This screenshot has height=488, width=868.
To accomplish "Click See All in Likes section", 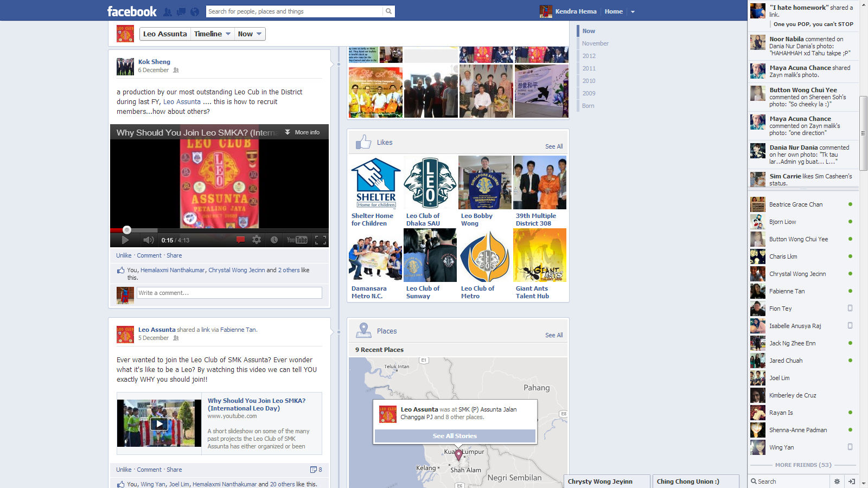I will [554, 146].
